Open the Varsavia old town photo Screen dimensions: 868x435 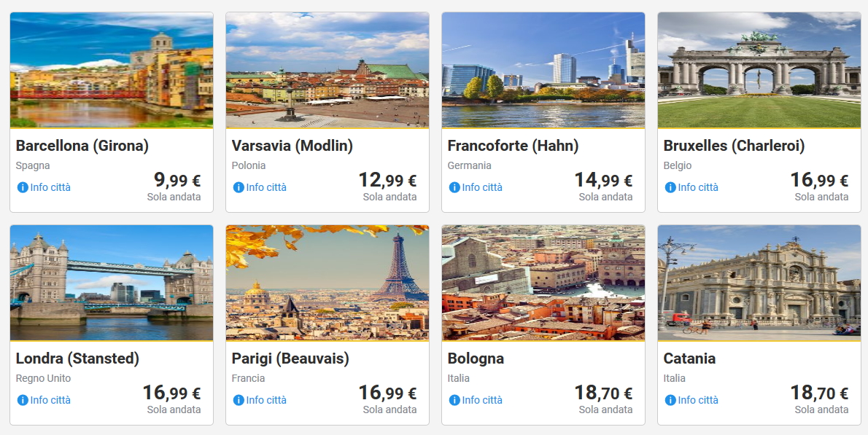pyautogui.click(x=328, y=70)
